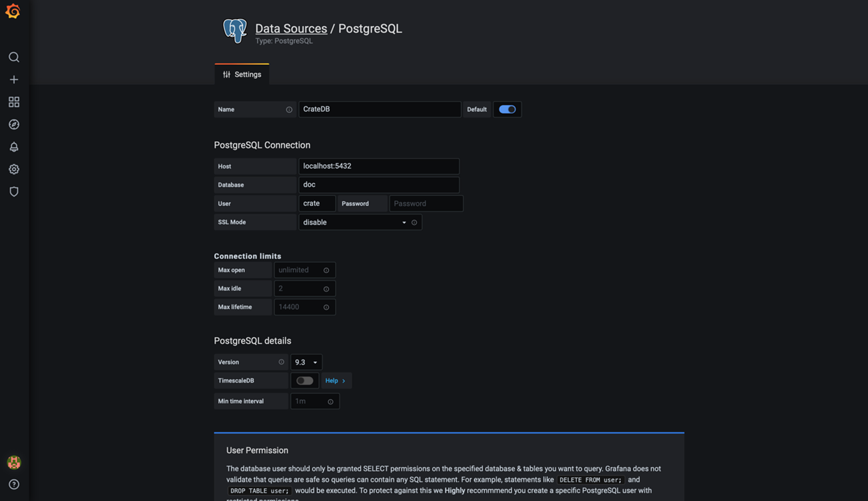
Task: Click the PostgreSQL details heading
Action: click(252, 340)
